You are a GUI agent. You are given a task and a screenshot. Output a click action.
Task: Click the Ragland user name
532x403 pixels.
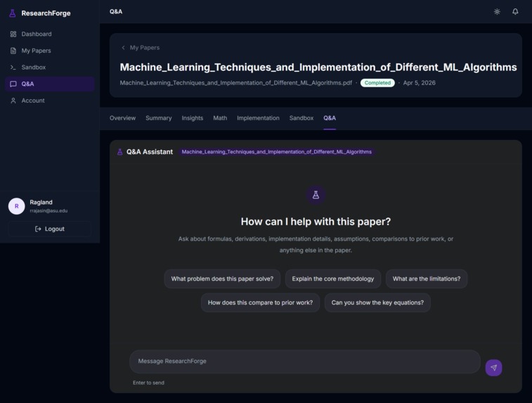click(41, 202)
